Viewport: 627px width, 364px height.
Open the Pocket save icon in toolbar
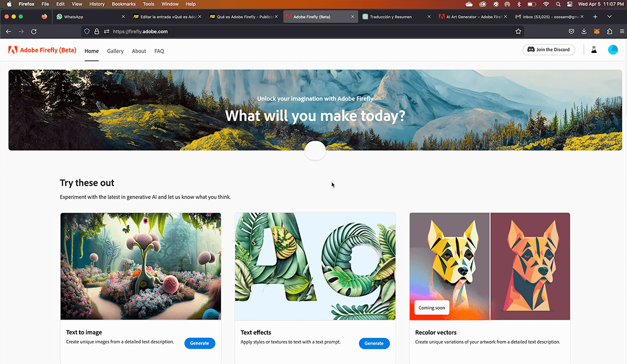[571, 31]
